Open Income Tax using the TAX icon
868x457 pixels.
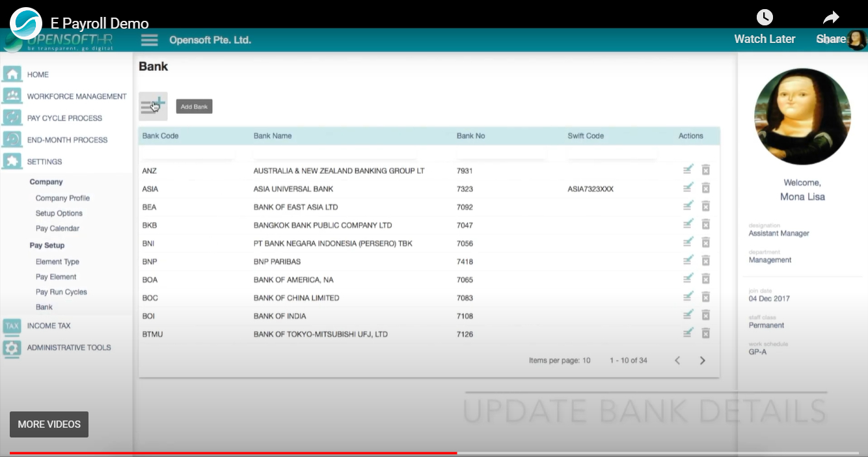11,325
